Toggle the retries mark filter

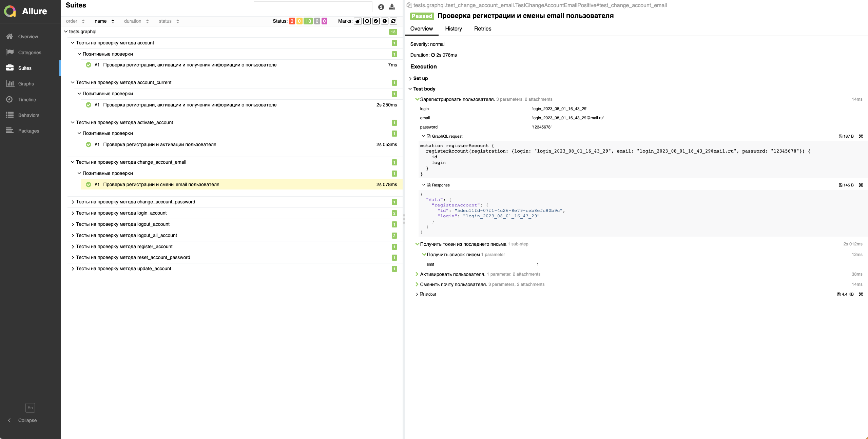[393, 21]
